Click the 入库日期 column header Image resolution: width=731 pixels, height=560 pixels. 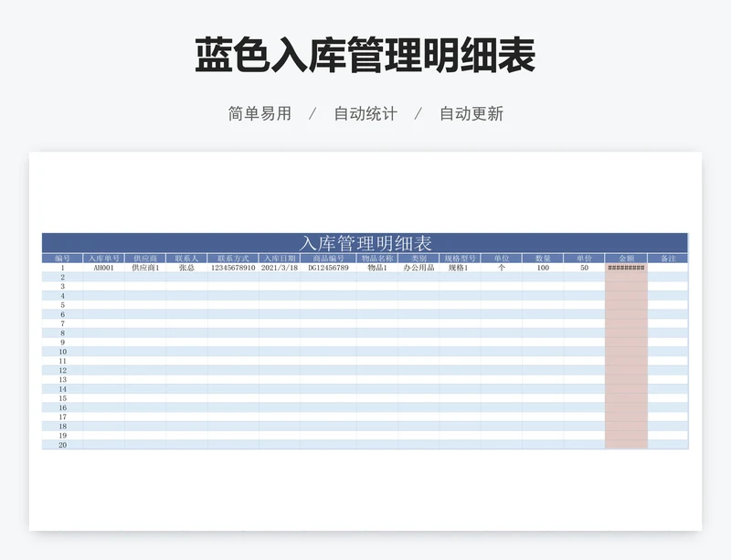click(x=280, y=259)
